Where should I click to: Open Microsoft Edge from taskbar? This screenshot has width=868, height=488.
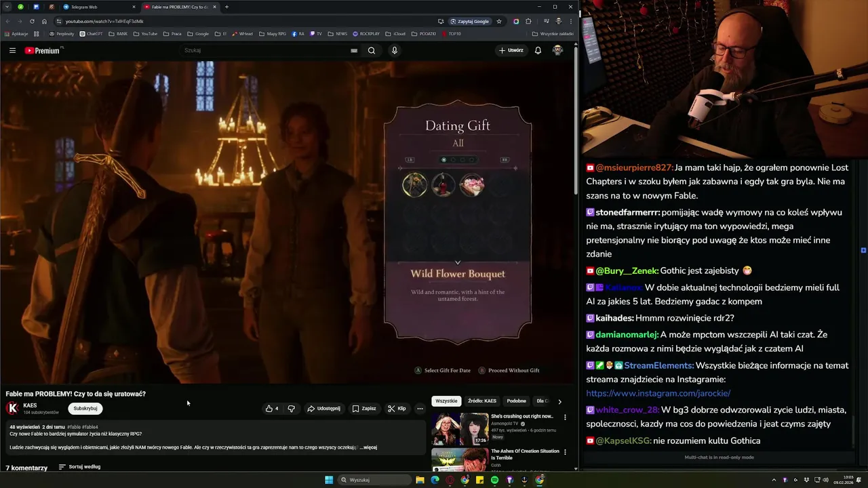pyautogui.click(x=435, y=480)
